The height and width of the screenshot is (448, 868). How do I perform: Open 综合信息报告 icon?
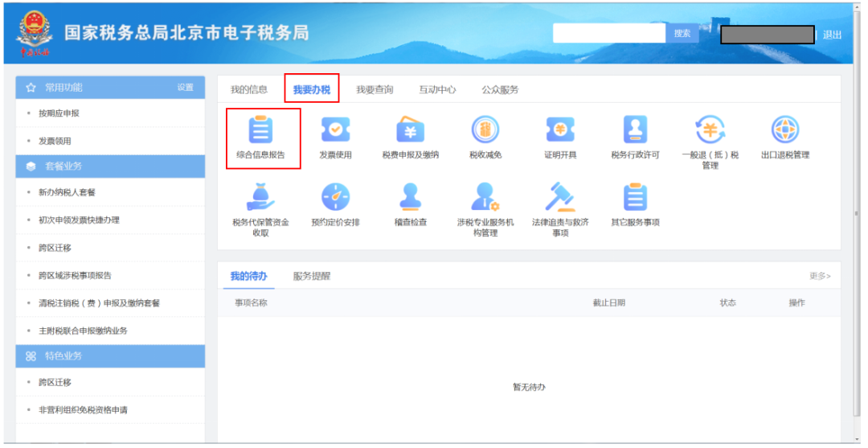click(260, 129)
